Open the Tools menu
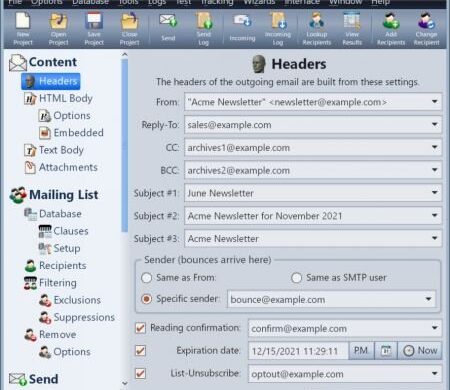Image resolution: width=450 pixels, height=390 pixels. click(128, 3)
